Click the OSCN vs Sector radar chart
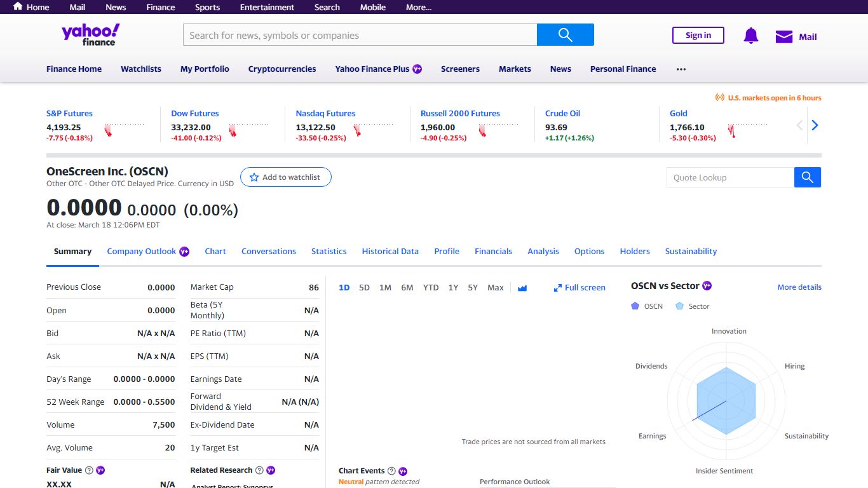The width and height of the screenshot is (868, 488). [x=726, y=401]
